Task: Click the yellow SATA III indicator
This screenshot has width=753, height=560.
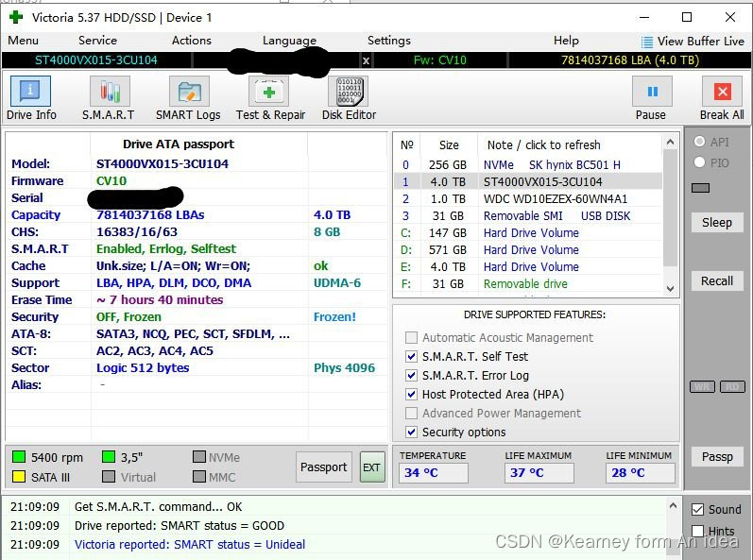Action: tap(19, 477)
